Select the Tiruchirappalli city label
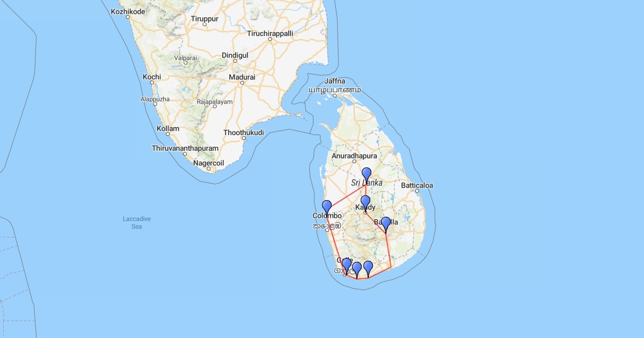Viewport: 644px width, 338px height. (270, 33)
